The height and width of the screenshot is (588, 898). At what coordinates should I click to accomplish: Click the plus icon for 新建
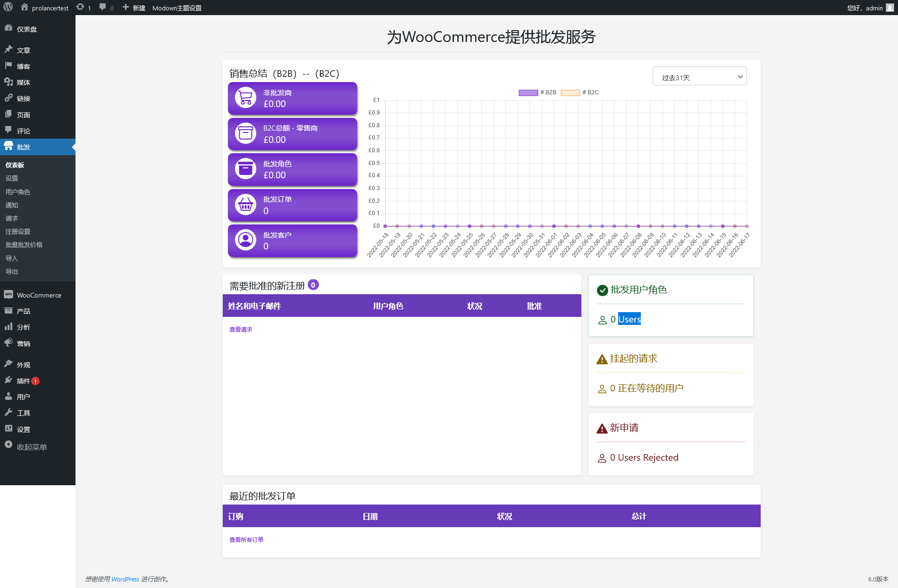pos(126,7)
